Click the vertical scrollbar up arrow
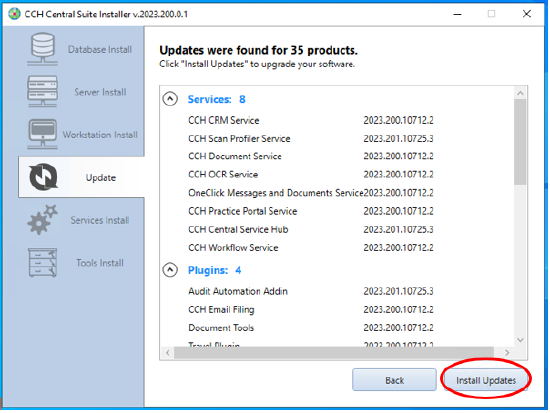Image resolution: width=550 pixels, height=413 pixels. [520, 93]
